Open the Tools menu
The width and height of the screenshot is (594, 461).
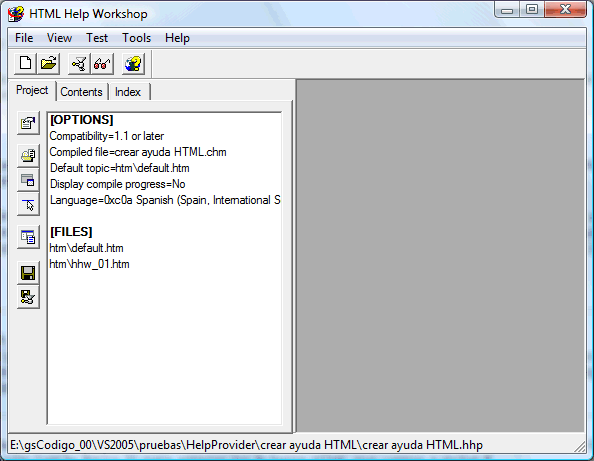tap(136, 38)
